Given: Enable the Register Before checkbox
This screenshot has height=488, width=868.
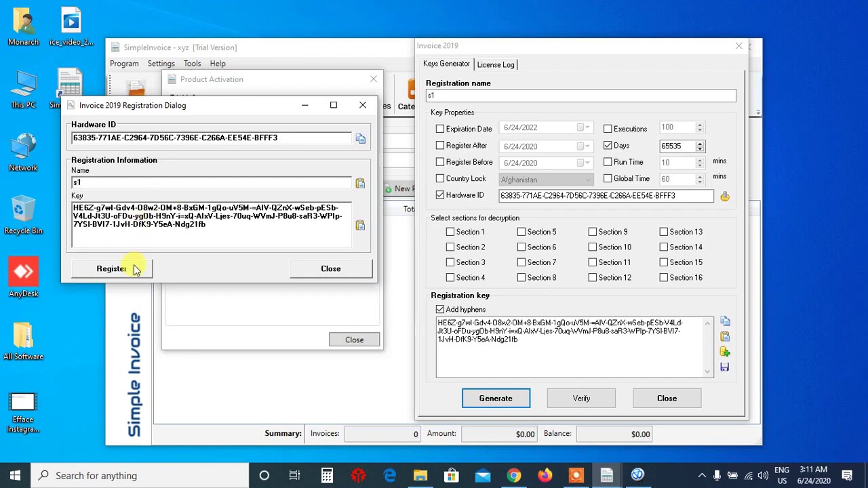Looking at the screenshot, I should [x=440, y=162].
